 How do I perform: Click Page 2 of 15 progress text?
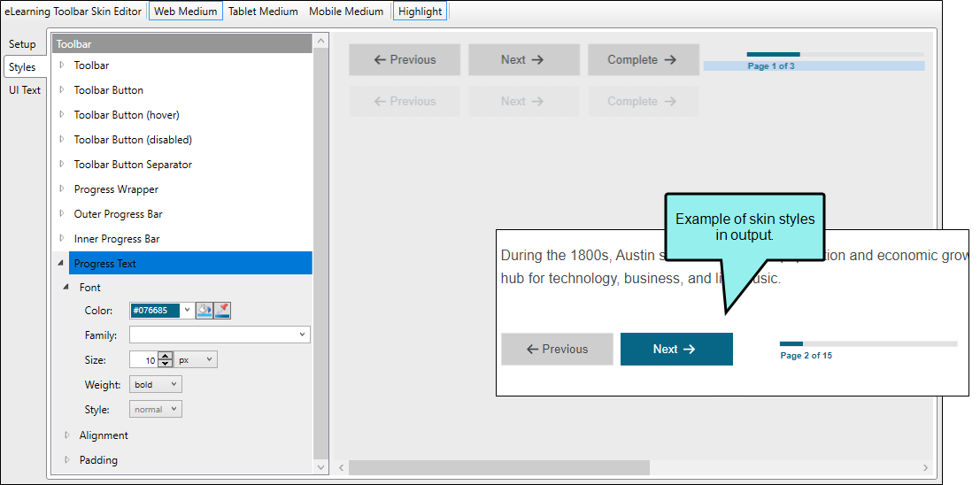(x=806, y=356)
